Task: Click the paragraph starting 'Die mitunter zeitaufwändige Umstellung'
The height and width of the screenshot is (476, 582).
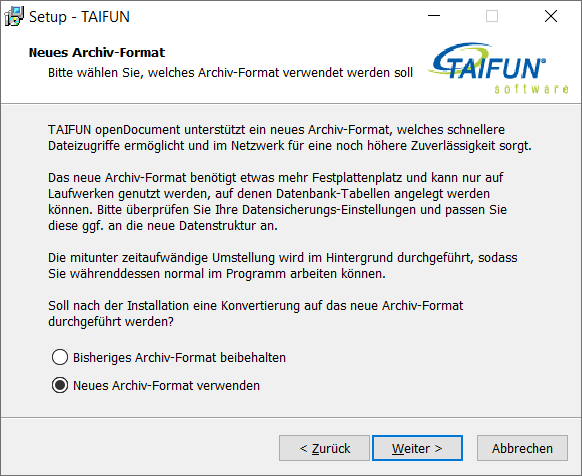Action: (282, 265)
